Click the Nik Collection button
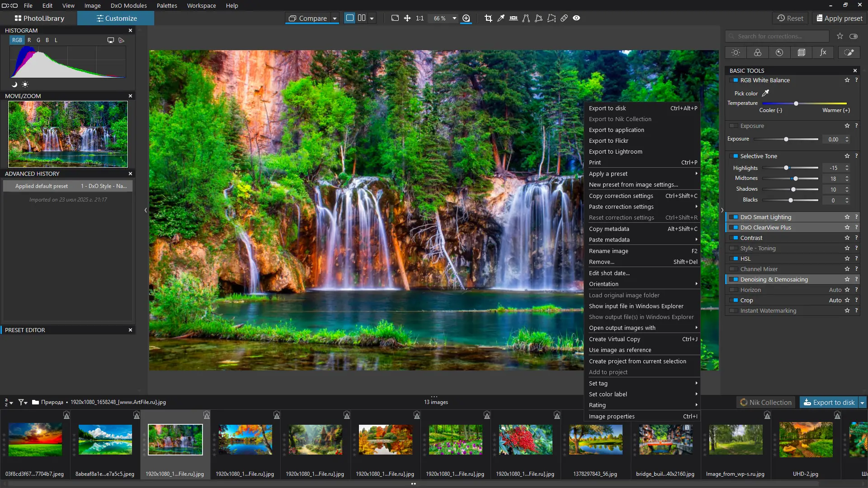This screenshot has width=868, height=488. (x=766, y=403)
